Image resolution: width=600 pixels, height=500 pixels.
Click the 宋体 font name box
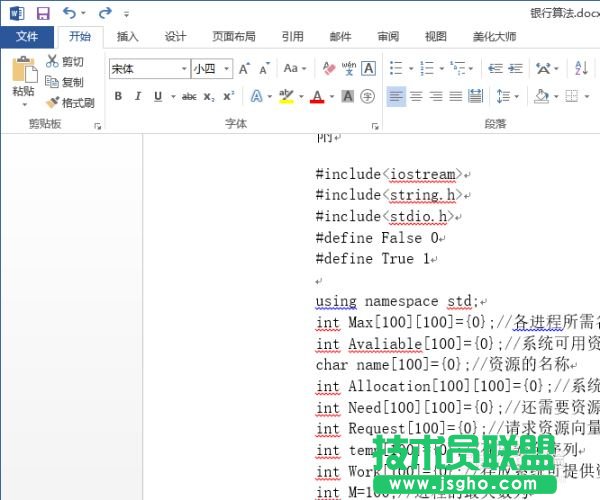click(145, 69)
